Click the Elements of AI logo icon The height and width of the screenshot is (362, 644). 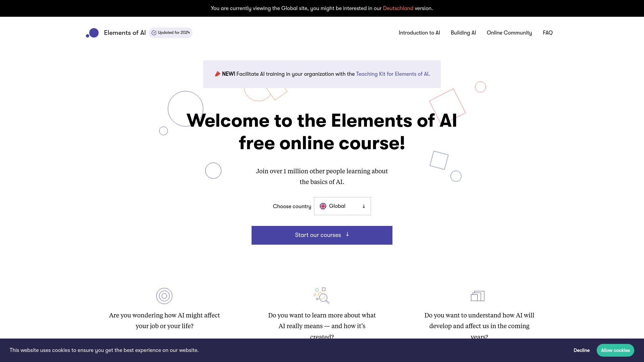[92, 33]
